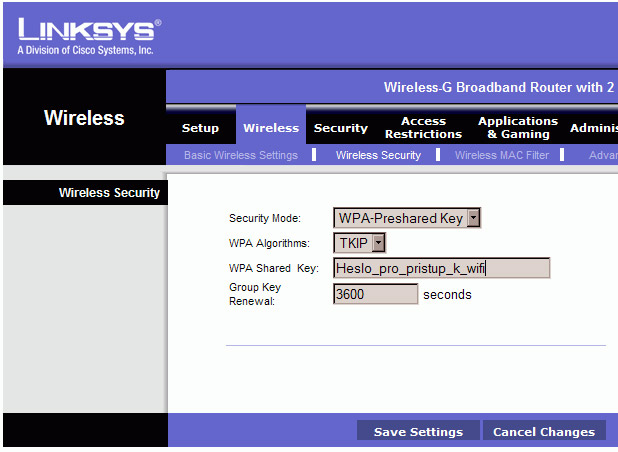Open the Administration tab
This screenshot has width=618, height=452.
(594, 128)
